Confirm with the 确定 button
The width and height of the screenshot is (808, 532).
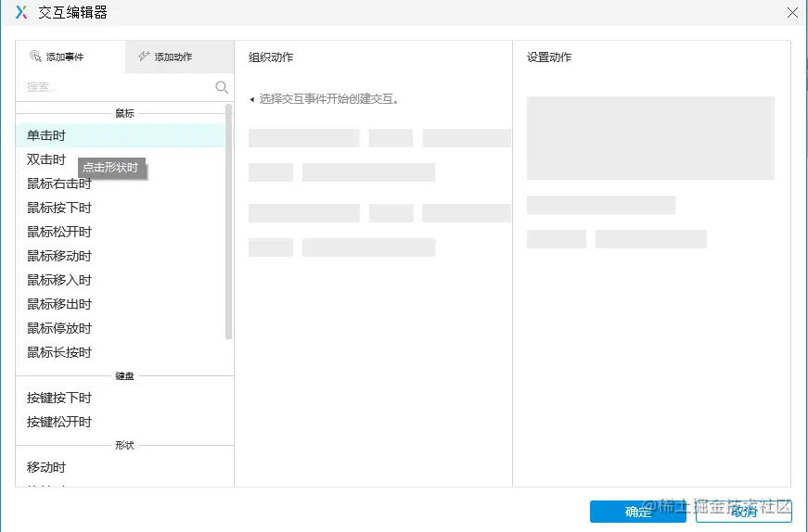638,512
